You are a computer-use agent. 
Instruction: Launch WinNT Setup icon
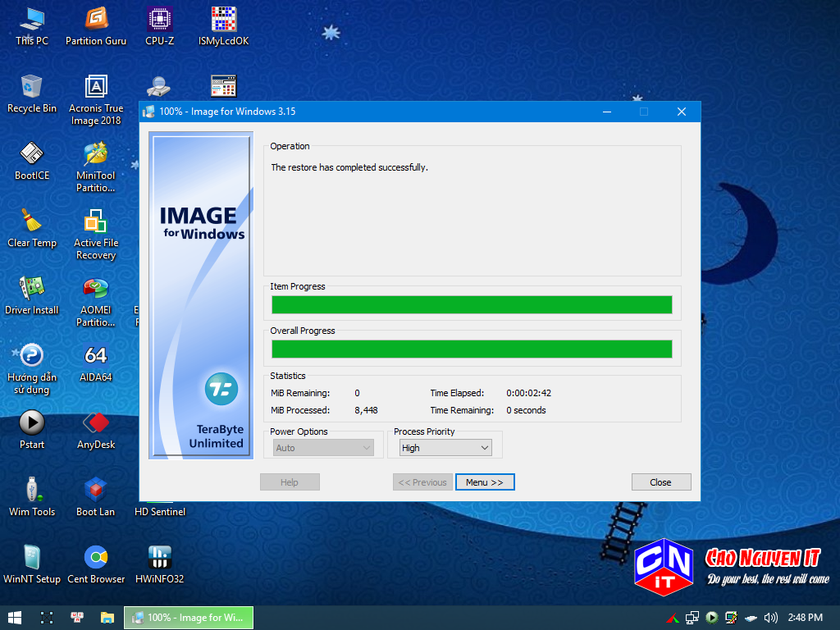[32, 564]
